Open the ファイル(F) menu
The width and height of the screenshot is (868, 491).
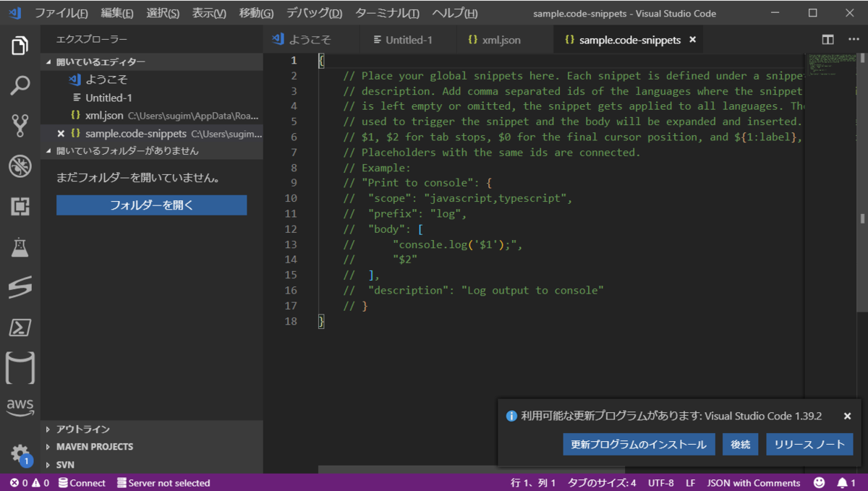(61, 13)
